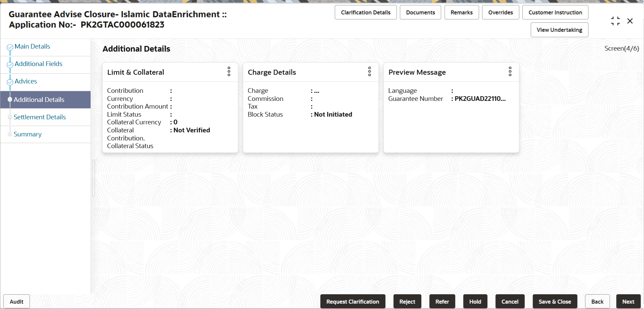Click the Not Initiated block status value
644x309 pixels.
333,115
